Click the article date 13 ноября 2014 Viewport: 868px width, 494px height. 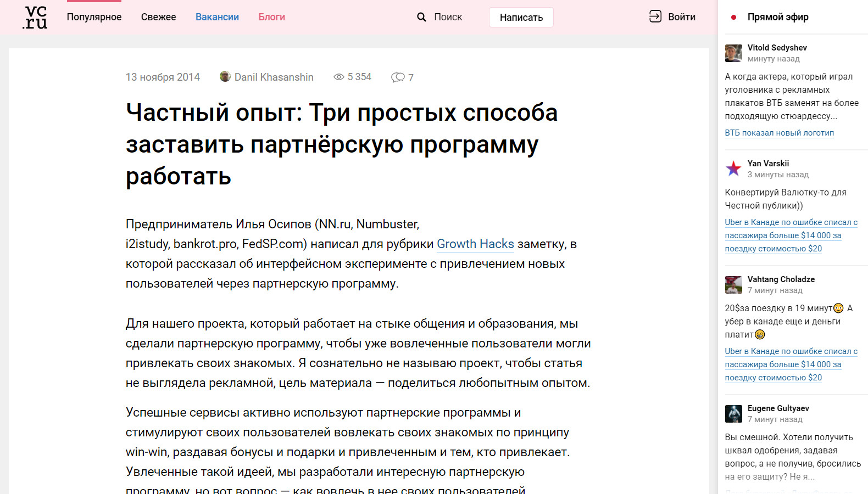[163, 77]
